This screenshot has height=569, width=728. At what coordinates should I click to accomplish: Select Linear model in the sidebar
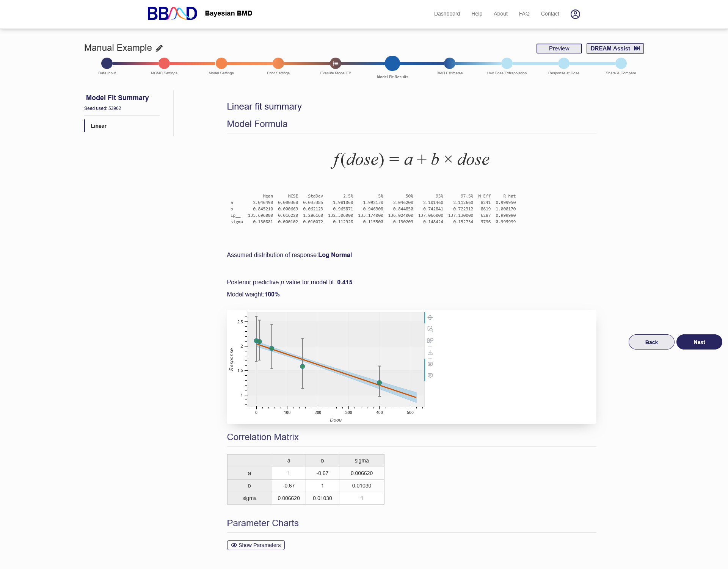tap(99, 126)
